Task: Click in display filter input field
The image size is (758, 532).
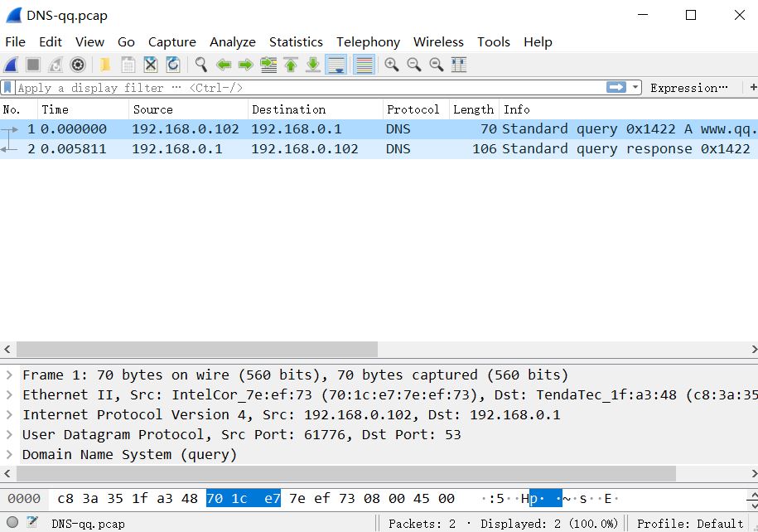Action: pyautogui.click(x=309, y=88)
